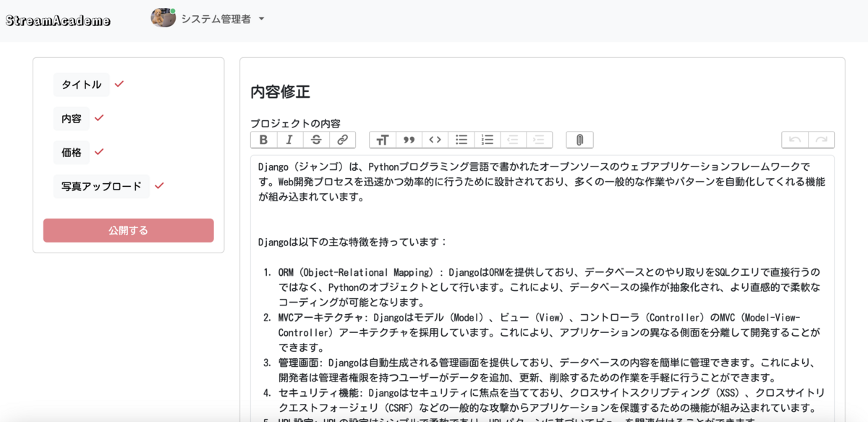Screen dimensions: 868x422
Task: Open the StreamAcademe home logo
Action: 58,20
